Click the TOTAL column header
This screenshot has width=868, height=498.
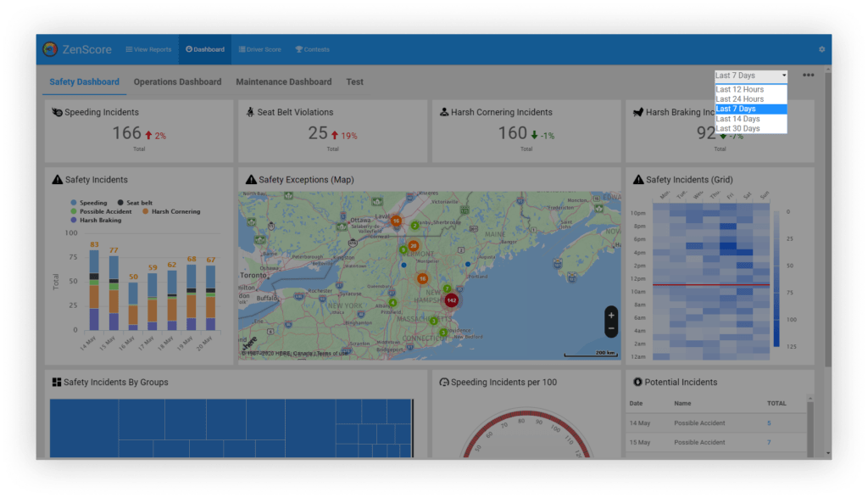[x=776, y=403]
